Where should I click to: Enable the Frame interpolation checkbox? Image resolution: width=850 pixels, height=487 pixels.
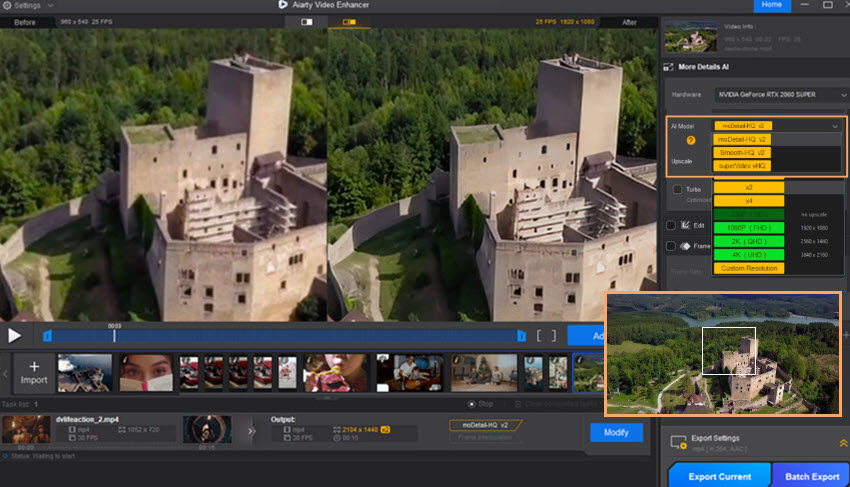[x=671, y=246]
